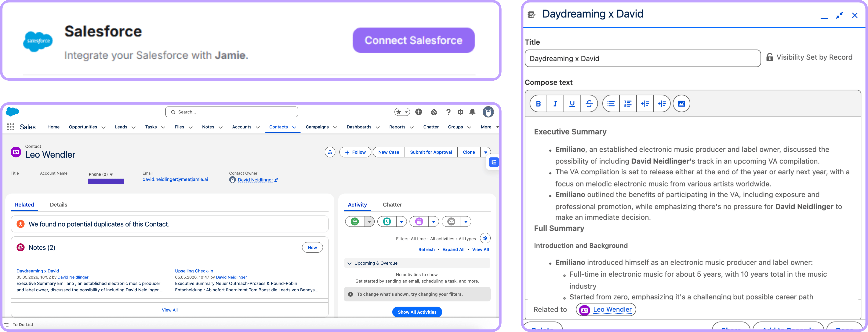Click the Connect Salesforce button

(413, 40)
